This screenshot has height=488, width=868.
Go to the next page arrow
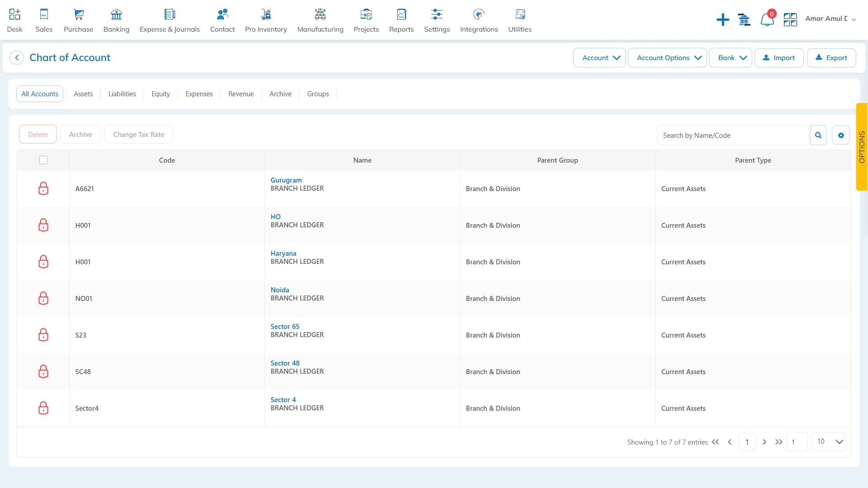click(x=764, y=442)
